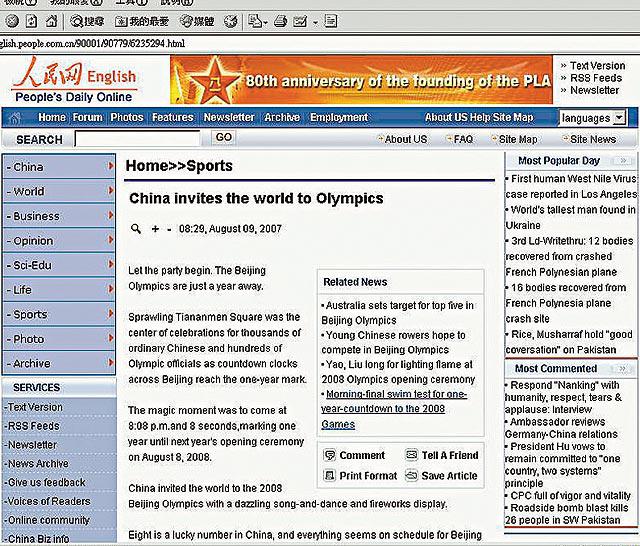Open 'Australia sets target for top five' link
Image resolution: width=640 pixels, height=546 pixels.
point(398,313)
